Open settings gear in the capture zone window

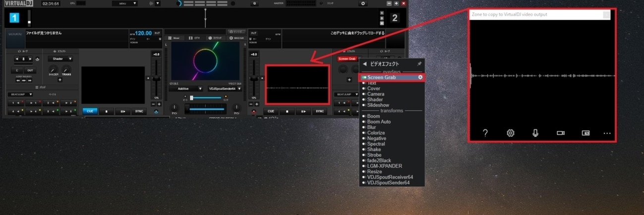(510, 133)
